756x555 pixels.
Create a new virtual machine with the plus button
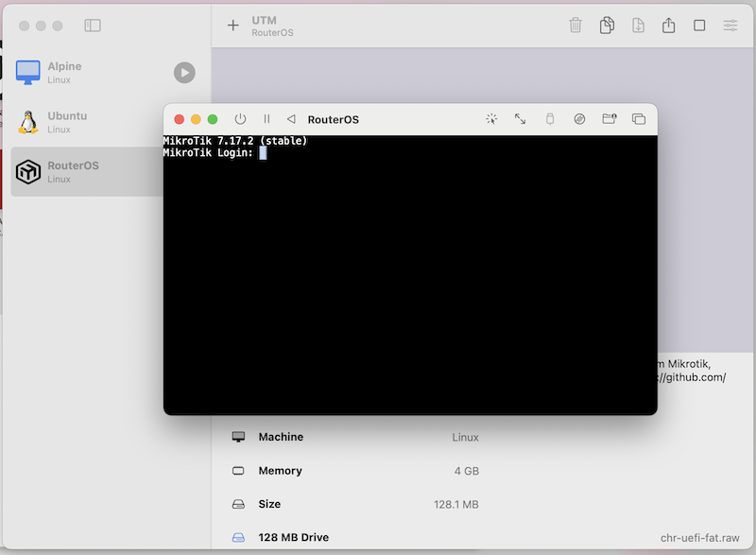(x=233, y=26)
